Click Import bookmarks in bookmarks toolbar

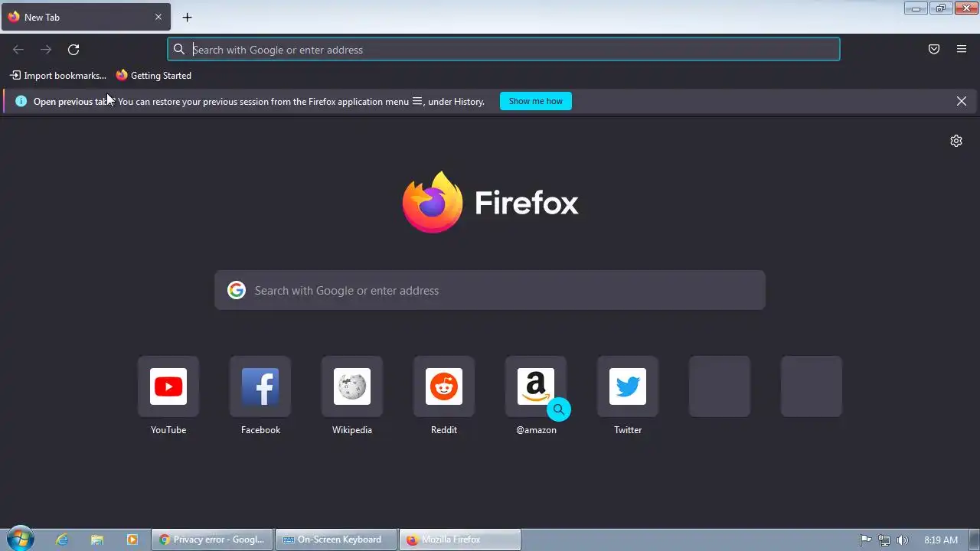coord(58,76)
